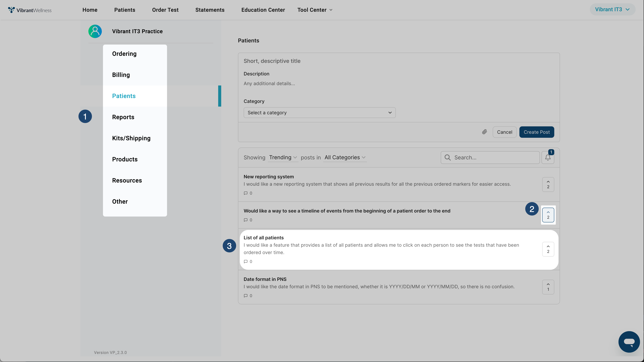The image size is (644, 362).
Task: Open the notifications bell icon
Action: [x=548, y=158]
